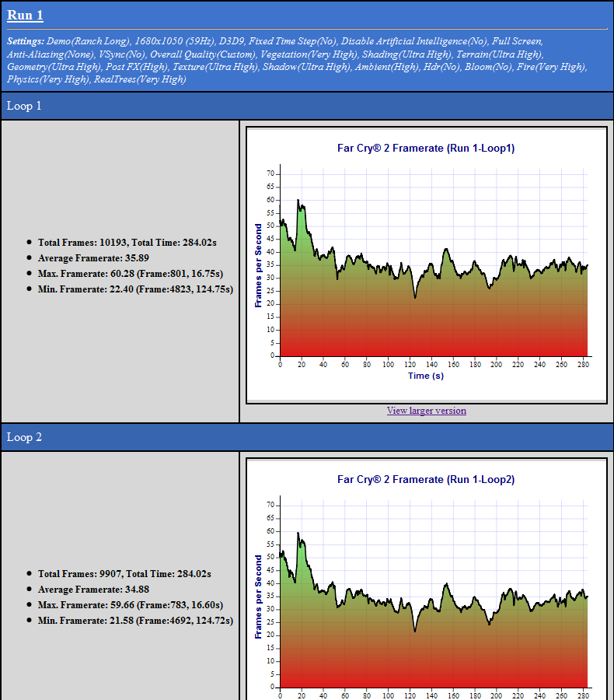Open the View larger version link
The width and height of the screenshot is (614, 700).
click(x=427, y=410)
